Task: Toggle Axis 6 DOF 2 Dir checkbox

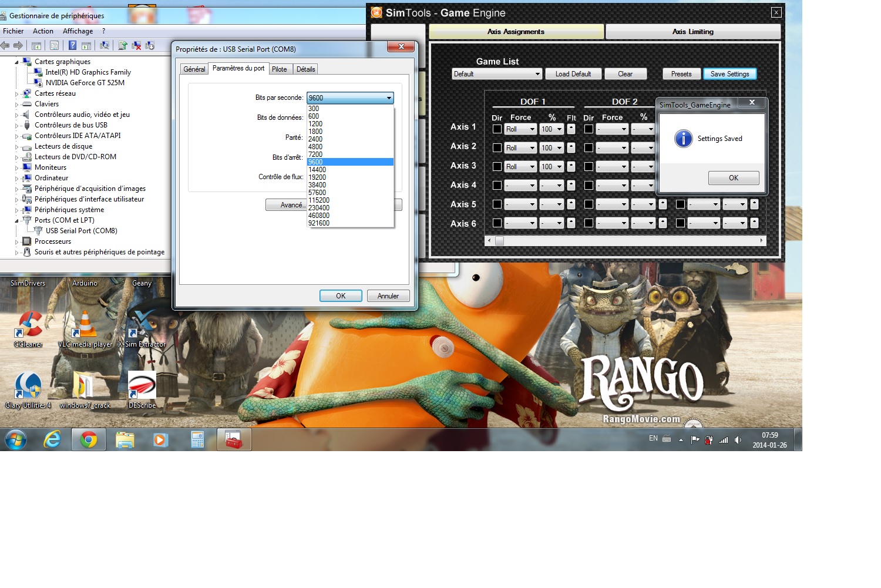Action: 589,223
